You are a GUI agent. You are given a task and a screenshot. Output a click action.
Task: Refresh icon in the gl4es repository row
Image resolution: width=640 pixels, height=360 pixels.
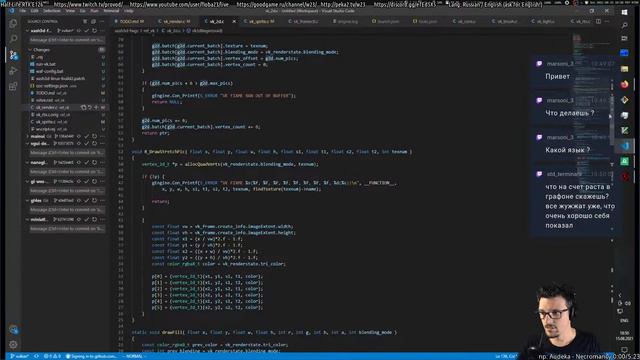[x=94, y=200]
